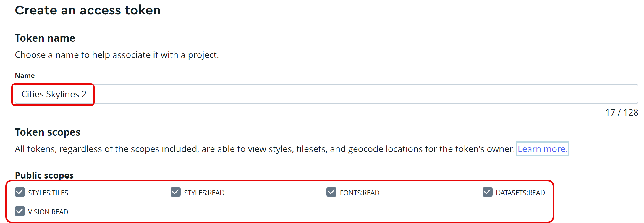The image size is (644, 223).
Task: Click the STYLES:TILES label text
Action: click(x=48, y=193)
